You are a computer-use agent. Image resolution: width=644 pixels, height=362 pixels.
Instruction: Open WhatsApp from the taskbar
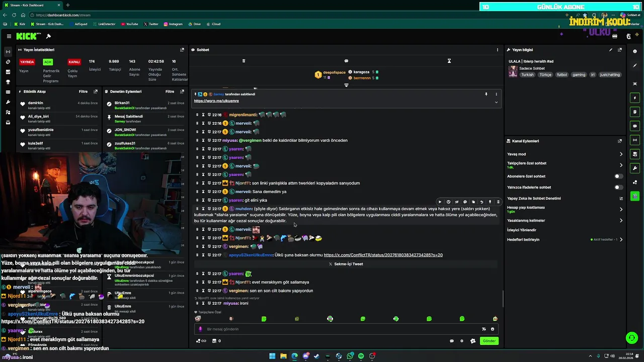coord(350,356)
